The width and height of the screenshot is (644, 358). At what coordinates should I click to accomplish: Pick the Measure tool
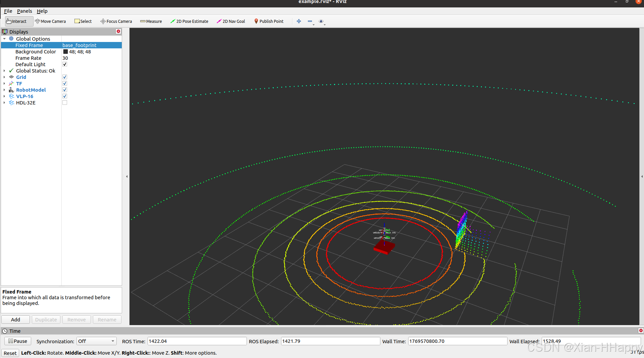coord(151,21)
